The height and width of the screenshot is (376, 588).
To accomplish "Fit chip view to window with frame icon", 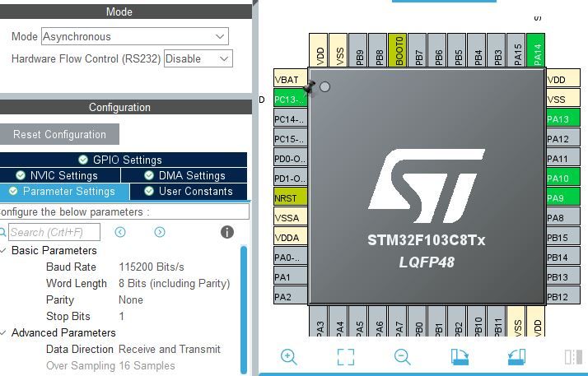I will tap(345, 356).
